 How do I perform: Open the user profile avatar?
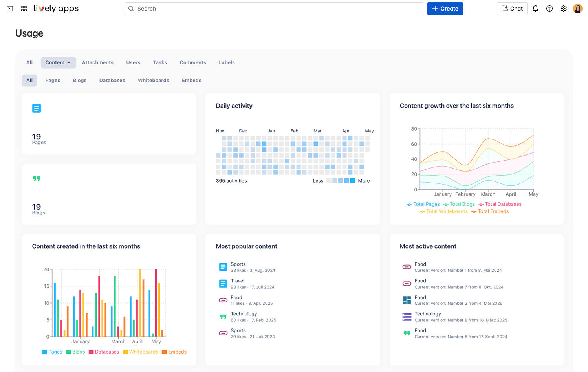[577, 9]
